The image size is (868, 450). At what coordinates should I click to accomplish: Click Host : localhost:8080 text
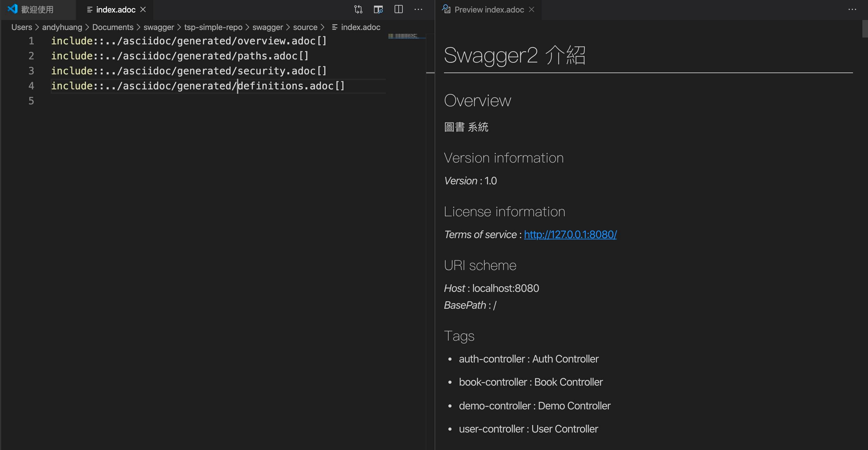tap(491, 288)
